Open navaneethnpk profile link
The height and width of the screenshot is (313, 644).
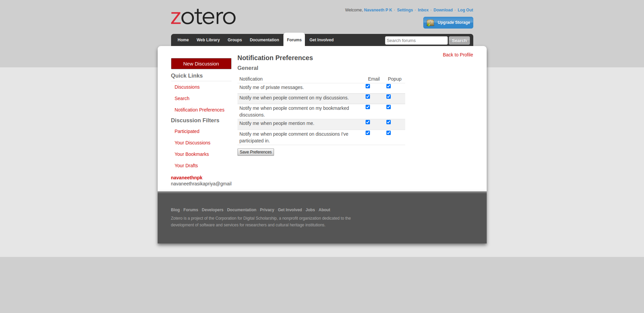[186, 178]
